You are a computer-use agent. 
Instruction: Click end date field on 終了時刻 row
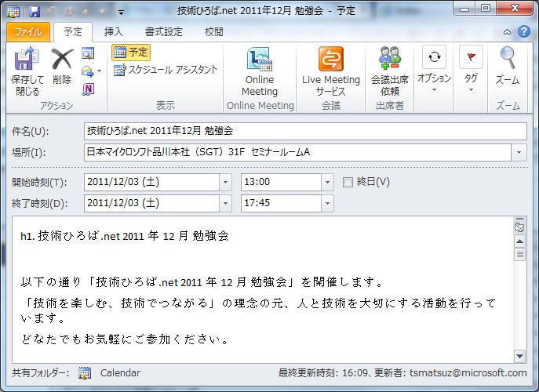pos(151,203)
